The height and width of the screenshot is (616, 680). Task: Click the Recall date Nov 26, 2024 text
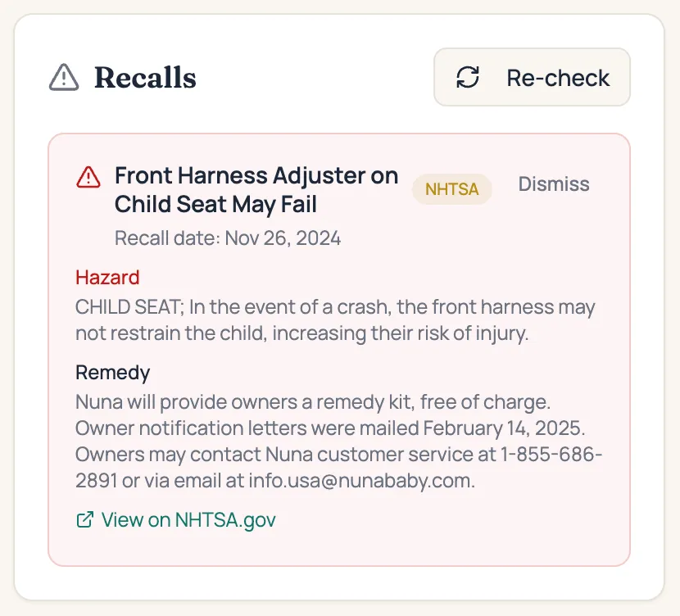click(x=228, y=238)
